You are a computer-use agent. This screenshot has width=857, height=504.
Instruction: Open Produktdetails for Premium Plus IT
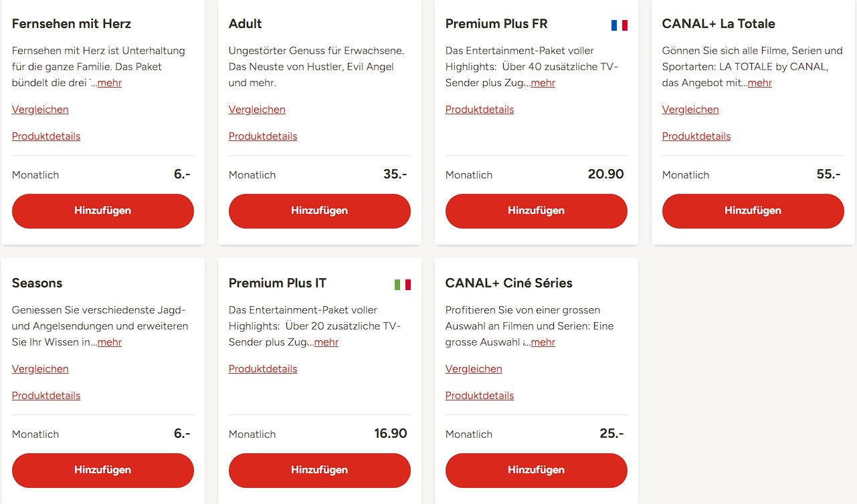pyautogui.click(x=263, y=369)
